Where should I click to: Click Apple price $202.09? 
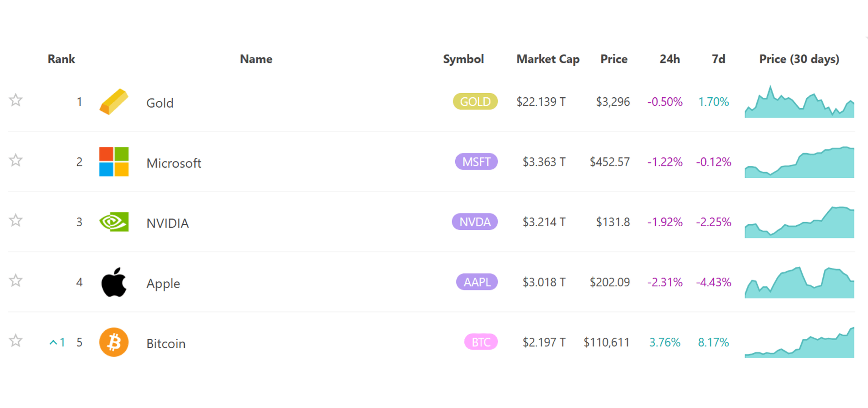610,282
